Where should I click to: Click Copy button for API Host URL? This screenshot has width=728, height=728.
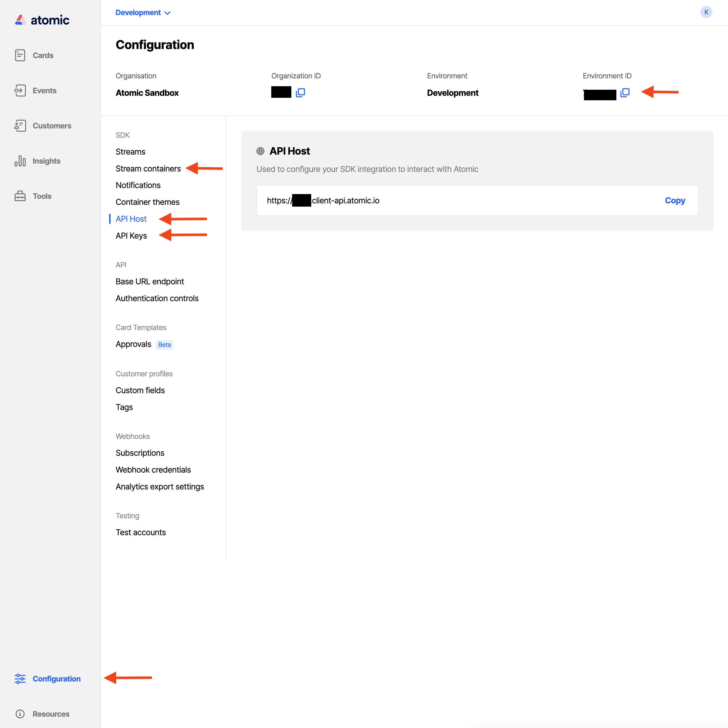click(675, 200)
